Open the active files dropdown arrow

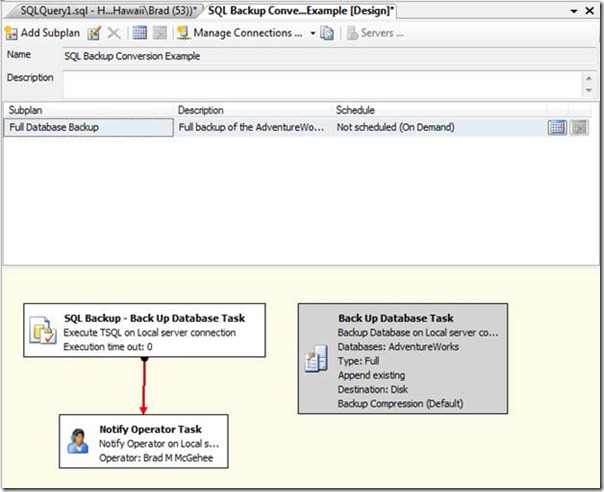573,10
